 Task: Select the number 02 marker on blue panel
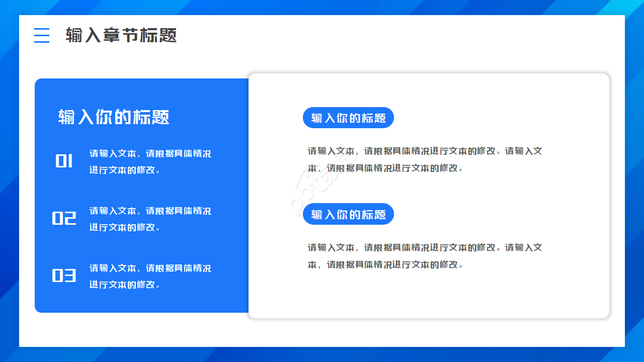(64, 218)
